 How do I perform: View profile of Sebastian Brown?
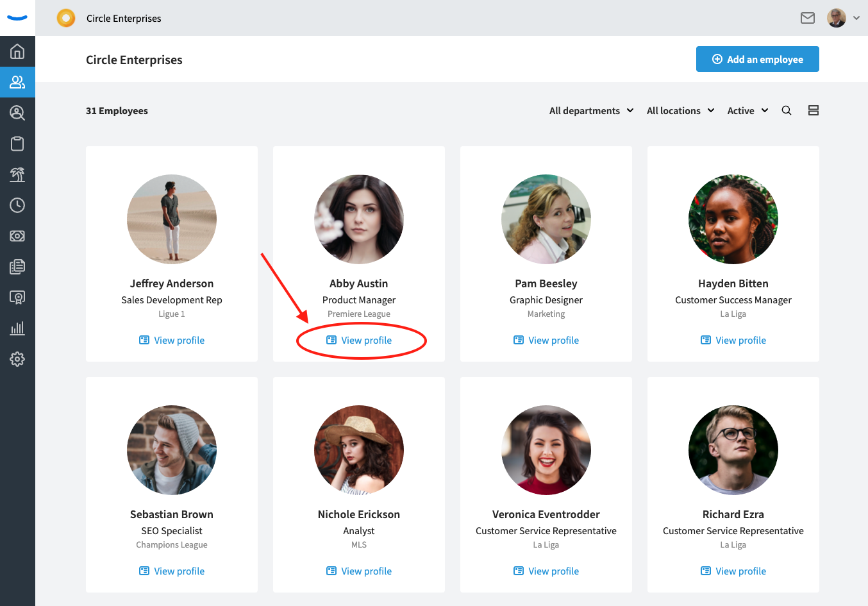[x=172, y=571]
